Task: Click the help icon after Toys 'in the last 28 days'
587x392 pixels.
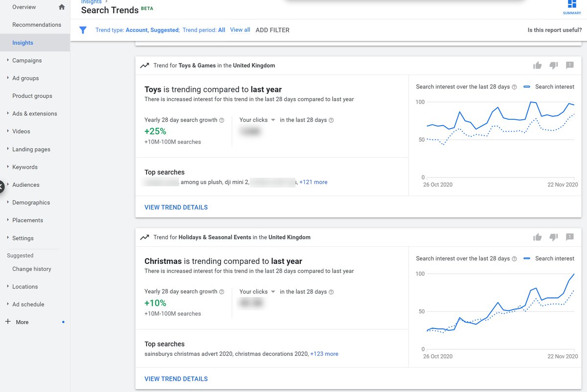Action: click(331, 120)
